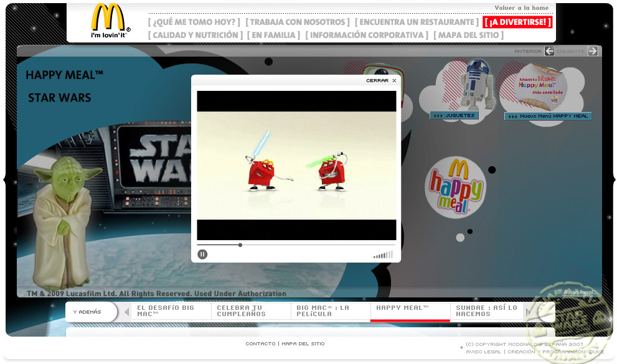The height and width of the screenshot is (364, 617).
Task: Click the video progress bar handle
Action: 240,245
